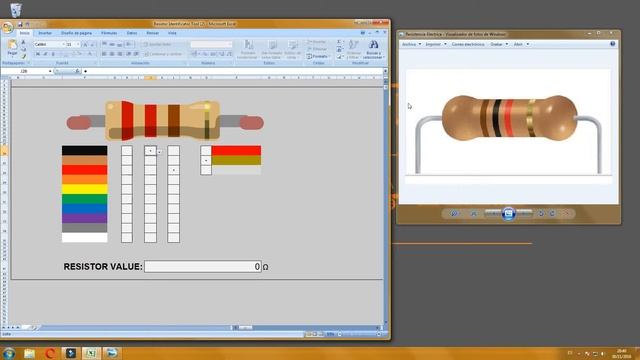
Task: Open the Datos ribbon tab
Action: [131, 33]
